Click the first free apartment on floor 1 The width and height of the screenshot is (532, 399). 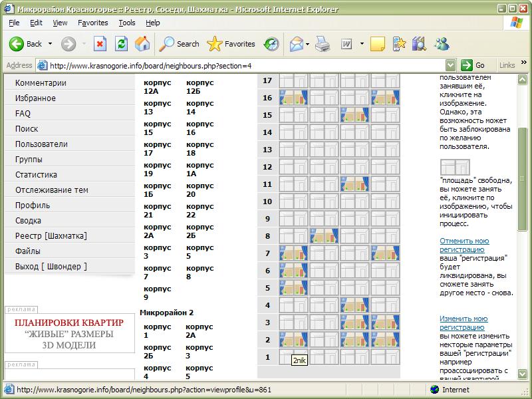click(x=293, y=356)
